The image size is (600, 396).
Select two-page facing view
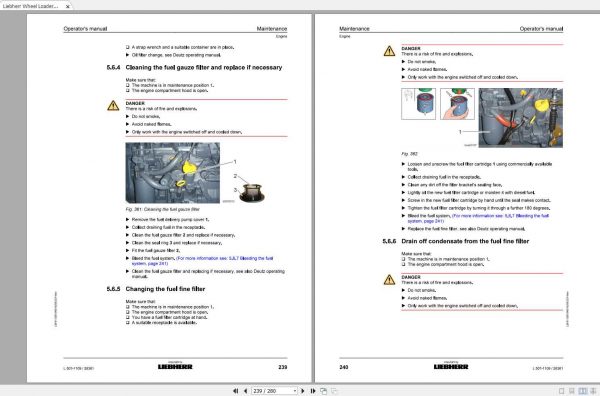click(x=582, y=391)
